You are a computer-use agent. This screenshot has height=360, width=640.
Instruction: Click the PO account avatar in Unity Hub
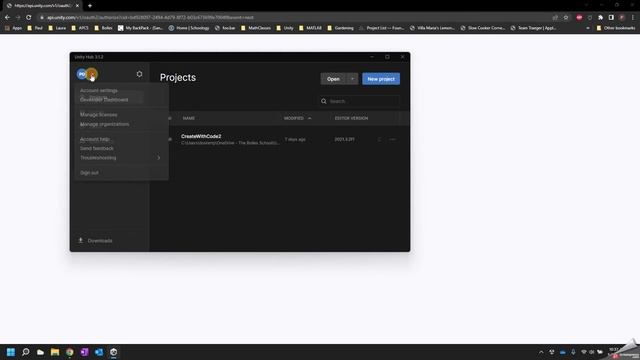pyautogui.click(x=82, y=74)
